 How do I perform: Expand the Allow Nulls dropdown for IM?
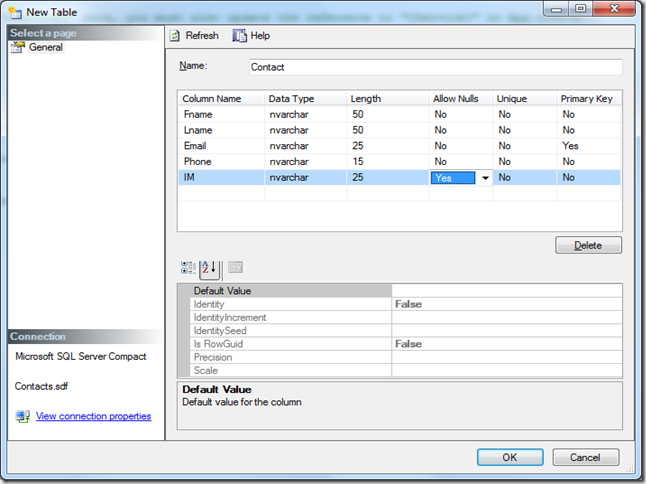click(x=485, y=178)
